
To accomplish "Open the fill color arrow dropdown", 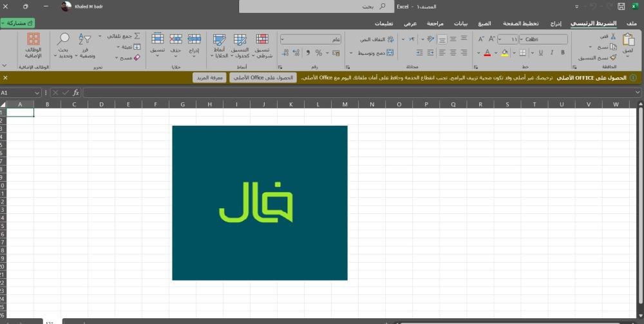I will point(496,53).
